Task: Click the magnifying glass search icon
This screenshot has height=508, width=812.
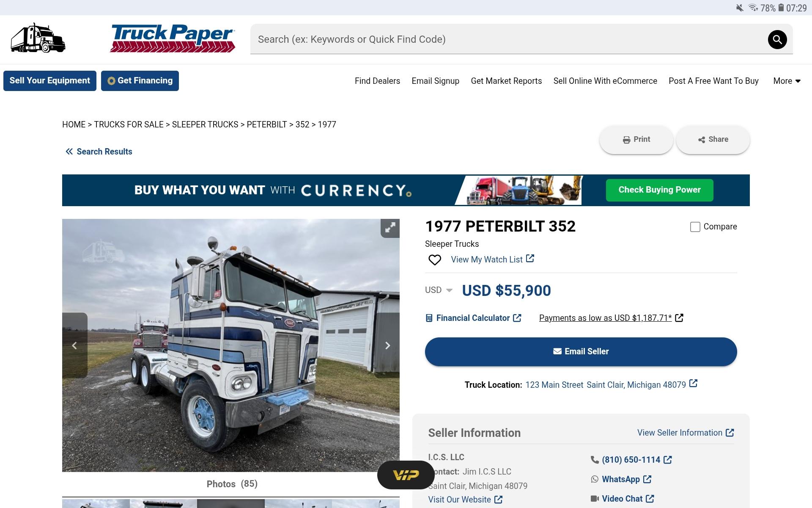Action: coord(777,39)
